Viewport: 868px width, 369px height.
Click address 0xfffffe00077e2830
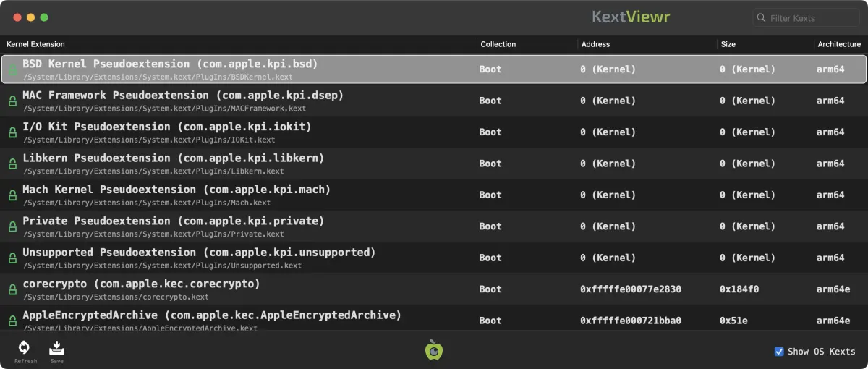631,289
